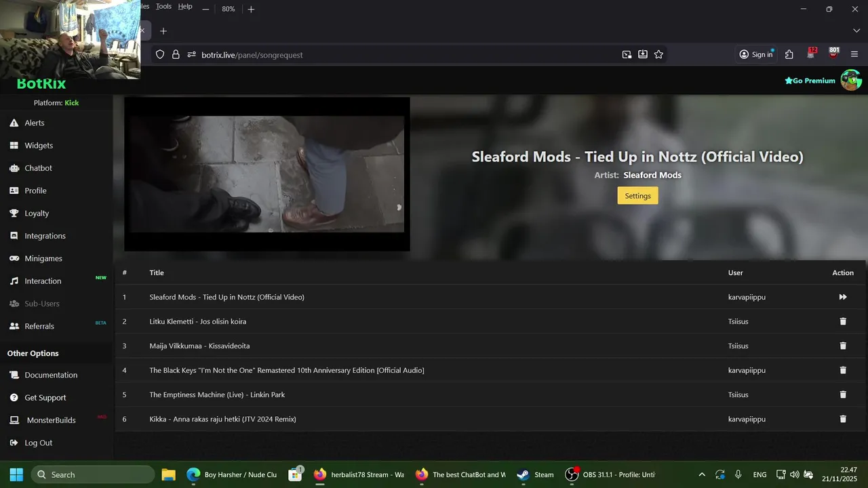This screenshot has width=868, height=488.
Task: Select the Kikka - Anna rakas raju hetki title
Action: [223, 419]
